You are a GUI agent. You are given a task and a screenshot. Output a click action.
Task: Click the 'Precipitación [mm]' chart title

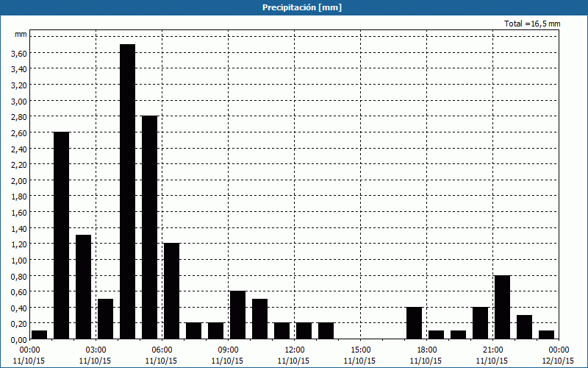coord(302,7)
